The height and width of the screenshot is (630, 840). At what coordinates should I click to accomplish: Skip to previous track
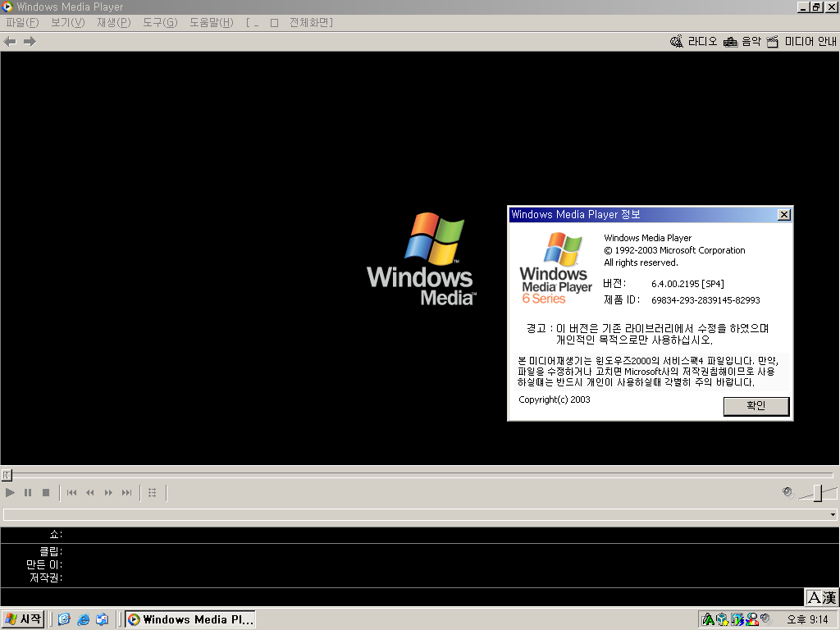[72, 492]
